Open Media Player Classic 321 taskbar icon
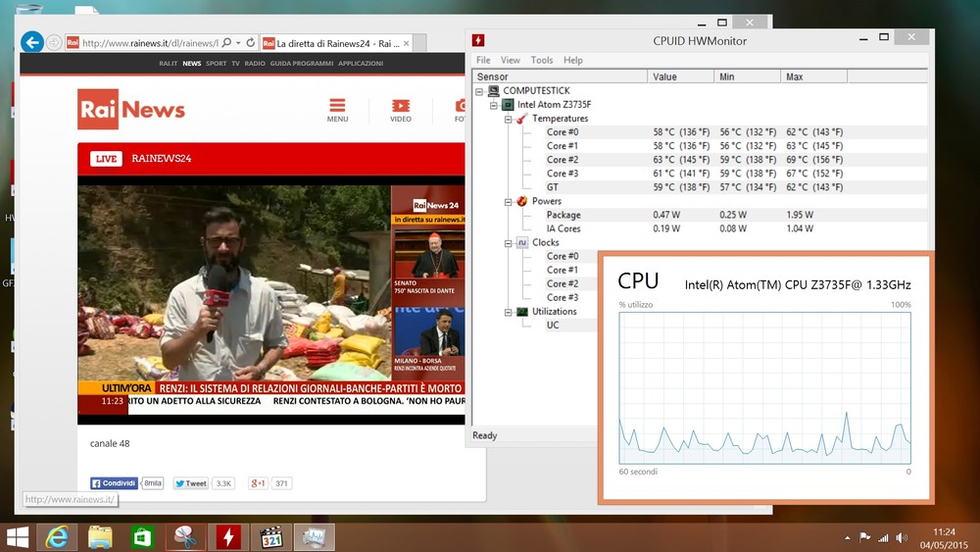Image resolution: width=980 pixels, height=552 pixels. click(271, 537)
